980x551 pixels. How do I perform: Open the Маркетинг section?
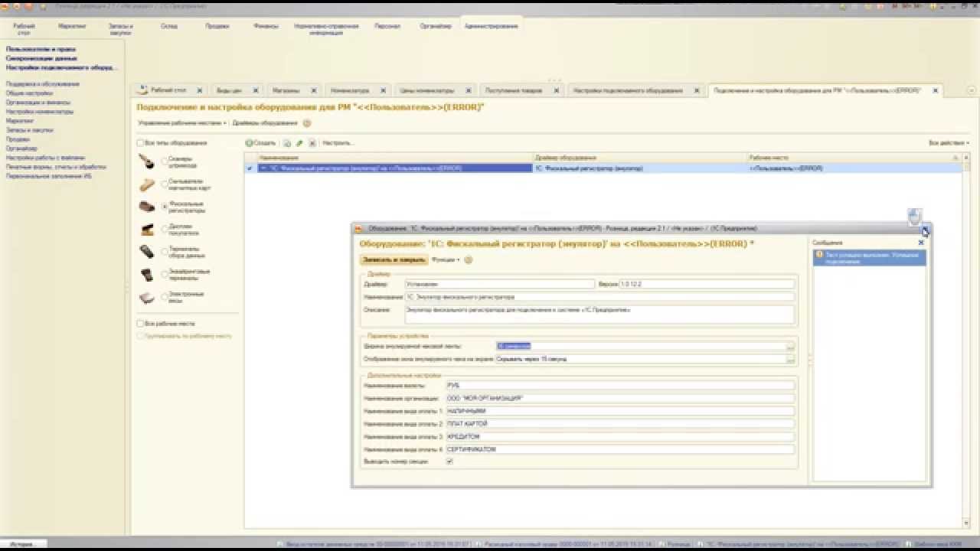[72, 26]
